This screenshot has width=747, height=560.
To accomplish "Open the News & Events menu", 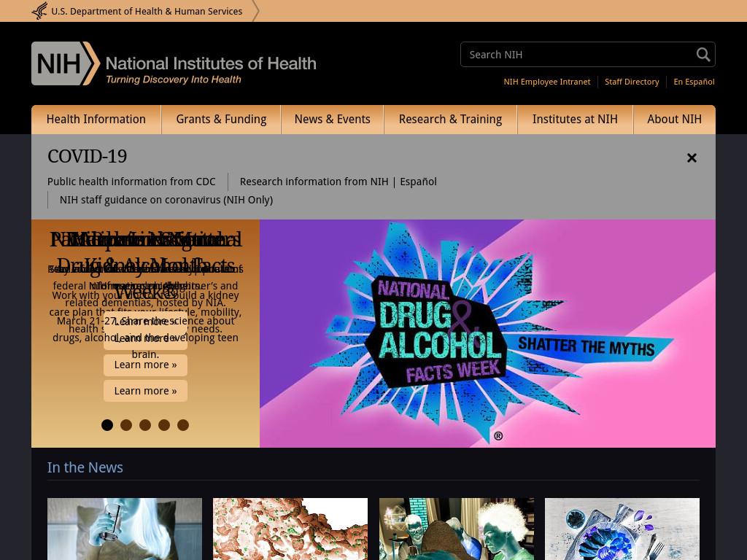I will (332, 119).
